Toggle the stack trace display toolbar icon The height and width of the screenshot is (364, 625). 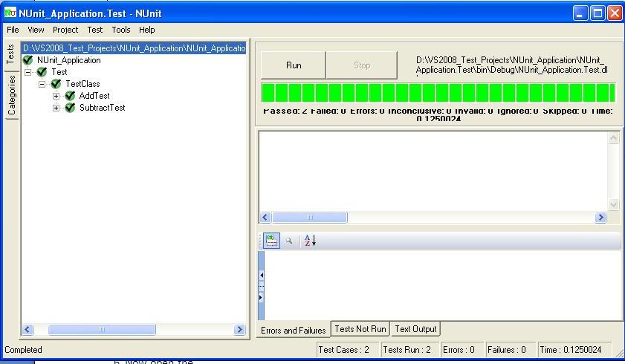coord(271,241)
